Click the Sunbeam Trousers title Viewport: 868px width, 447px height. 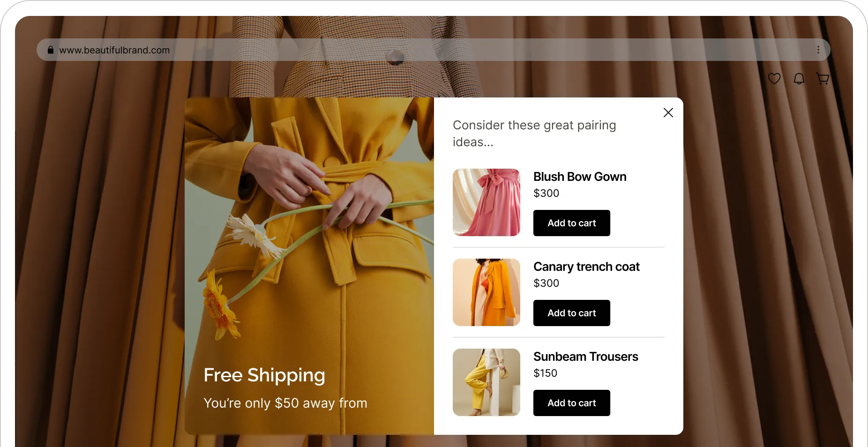[x=586, y=357]
